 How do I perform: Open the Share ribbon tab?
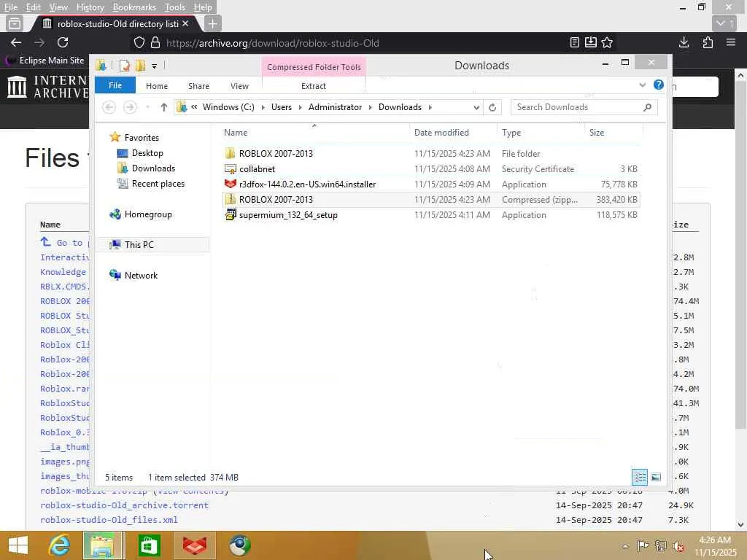[x=198, y=86]
